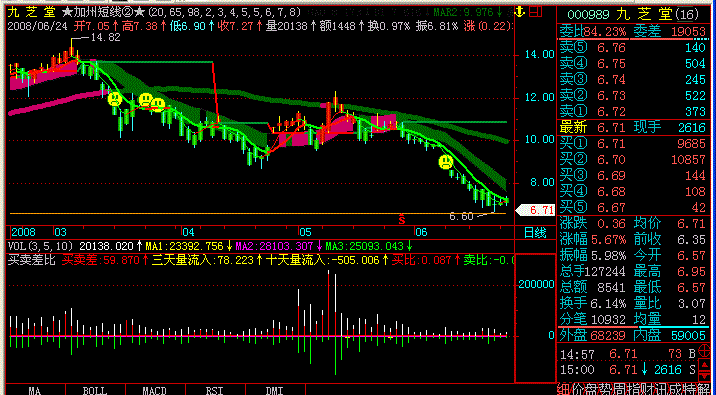
Task: Click the yellow anchor icon above the price axis
Action: coord(520,11)
